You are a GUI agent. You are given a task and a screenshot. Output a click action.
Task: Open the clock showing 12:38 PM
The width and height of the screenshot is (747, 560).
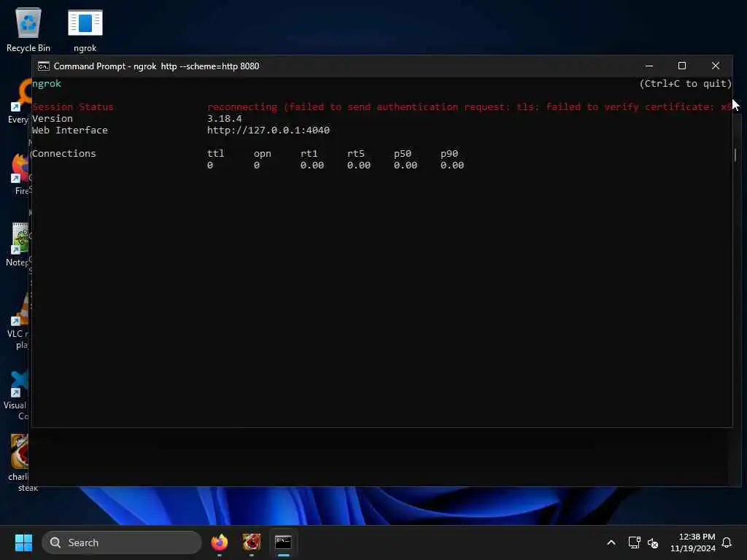click(x=693, y=542)
